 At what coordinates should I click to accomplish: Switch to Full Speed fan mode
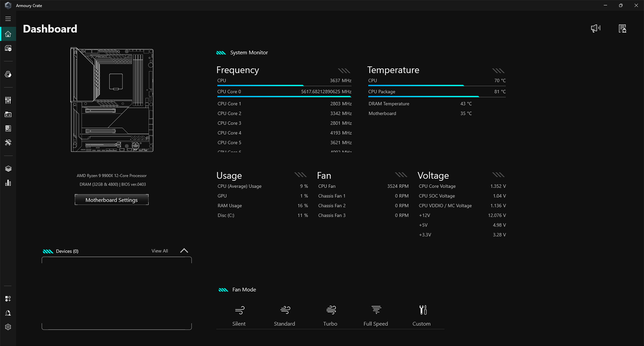tap(376, 315)
